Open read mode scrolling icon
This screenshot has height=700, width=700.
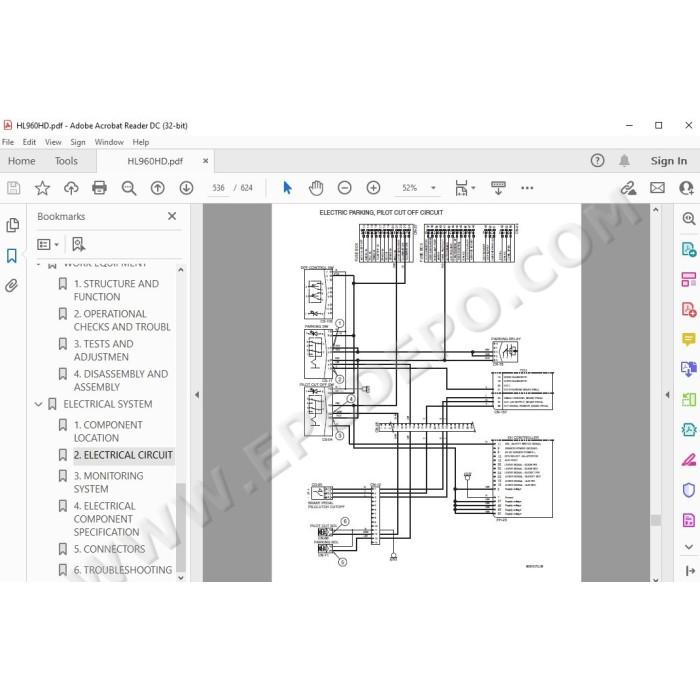tap(498, 188)
